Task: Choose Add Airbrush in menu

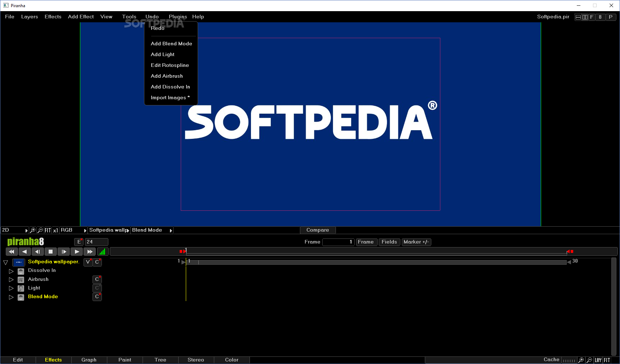Action: click(167, 76)
